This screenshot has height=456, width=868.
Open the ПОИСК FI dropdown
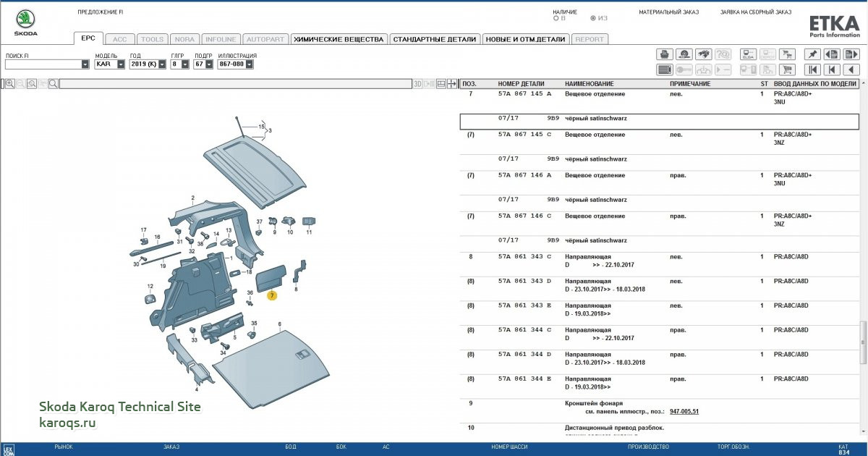click(x=85, y=64)
